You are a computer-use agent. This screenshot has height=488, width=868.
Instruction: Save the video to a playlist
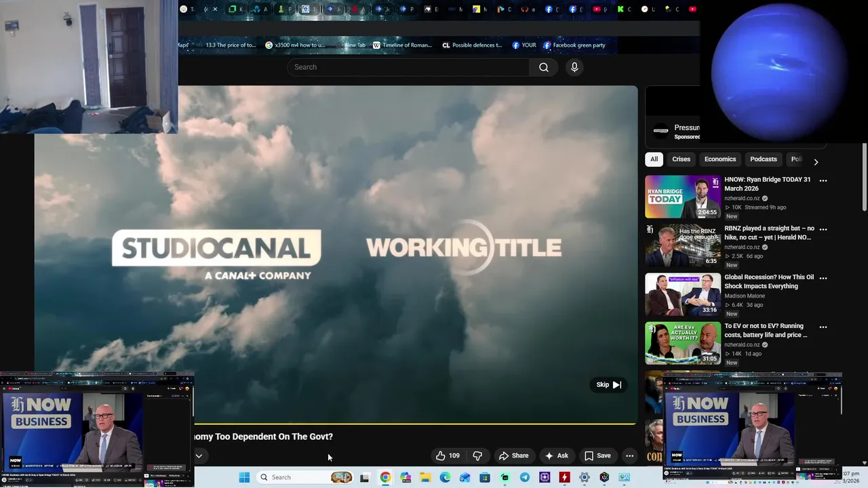(597, 456)
